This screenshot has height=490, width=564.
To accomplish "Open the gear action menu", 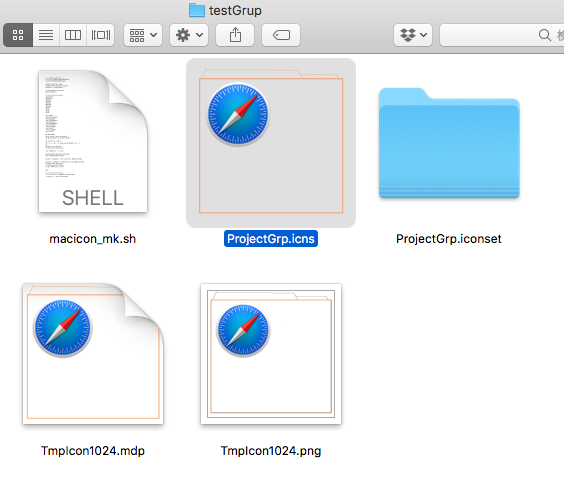I will (189, 35).
